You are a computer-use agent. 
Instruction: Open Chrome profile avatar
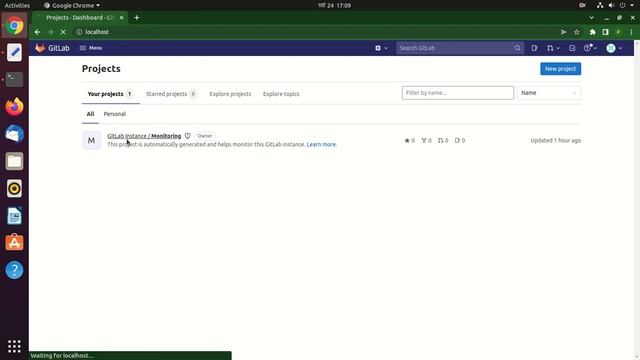pyautogui.click(x=618, y=32)
